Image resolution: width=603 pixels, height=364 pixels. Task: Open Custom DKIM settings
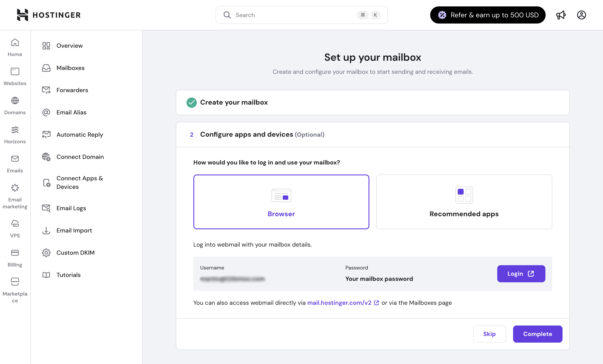pos(75,253)
